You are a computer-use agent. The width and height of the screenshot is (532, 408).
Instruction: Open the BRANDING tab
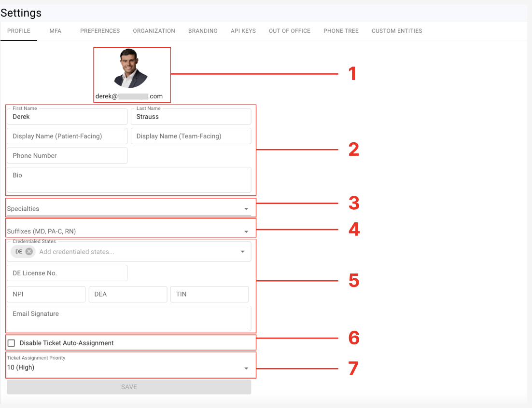[x=202, y=31]
